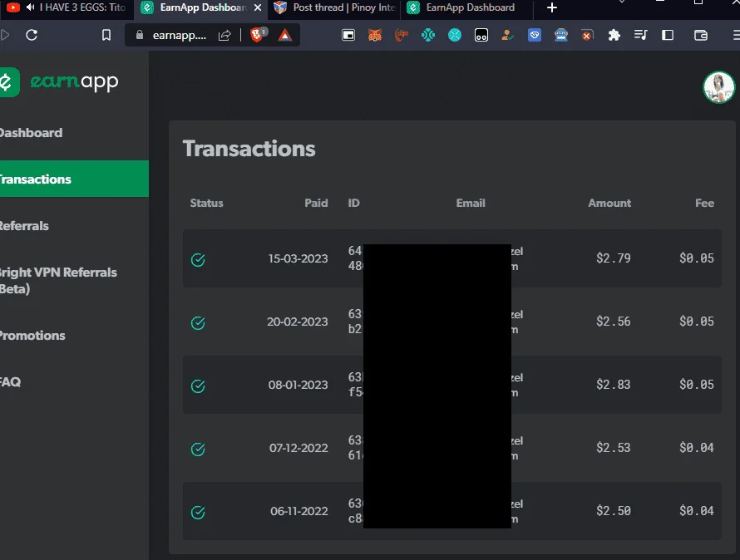Switch to the I HAVE 3 EGGS YouTube tab
The width and height of the screenshot is (740, 560).
(66, 7)
